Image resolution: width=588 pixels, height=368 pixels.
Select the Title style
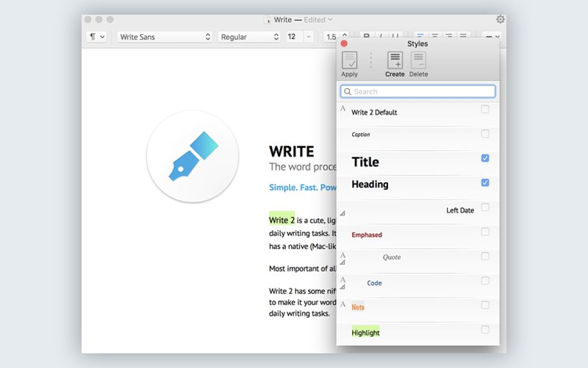click(x=417, y=163)
